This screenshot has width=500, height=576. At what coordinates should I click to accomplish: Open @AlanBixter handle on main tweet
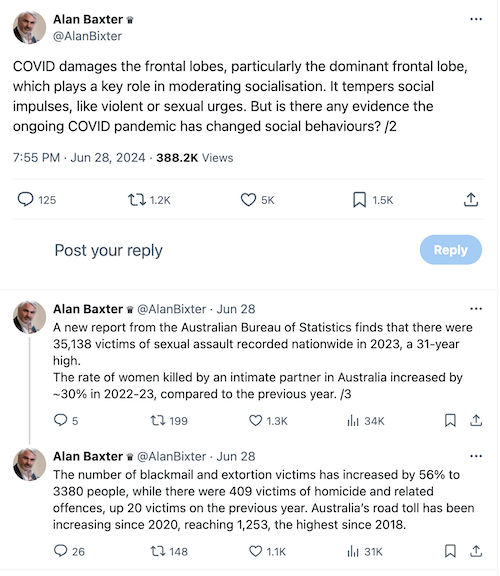pos(87,36)
